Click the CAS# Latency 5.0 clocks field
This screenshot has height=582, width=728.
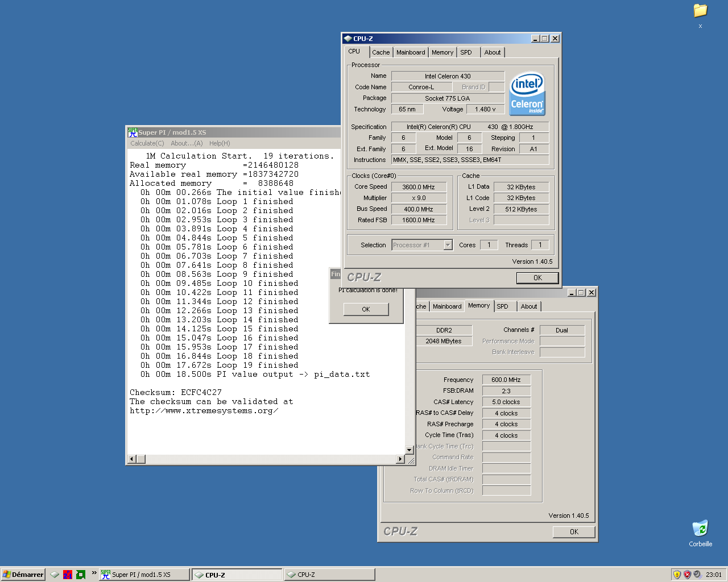(506, 402)
